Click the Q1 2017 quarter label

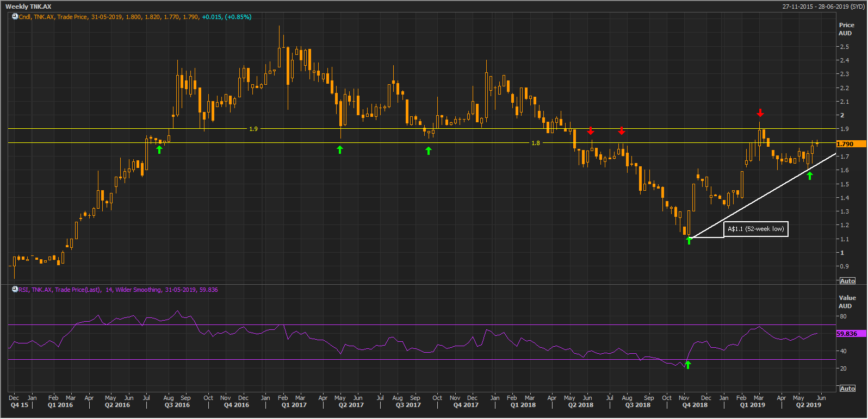click(x=294, y=405)
